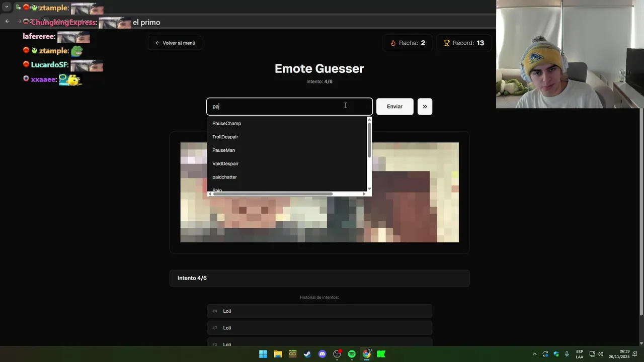644x362 pixels.
Task: Click the Historial de intentos label
Action: [x=319, y=297]
